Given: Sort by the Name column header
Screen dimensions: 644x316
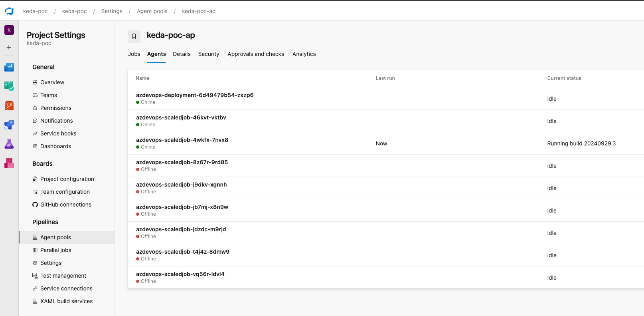Looking at the screenshot, I should pyautogui.click(x=142, y=78).
